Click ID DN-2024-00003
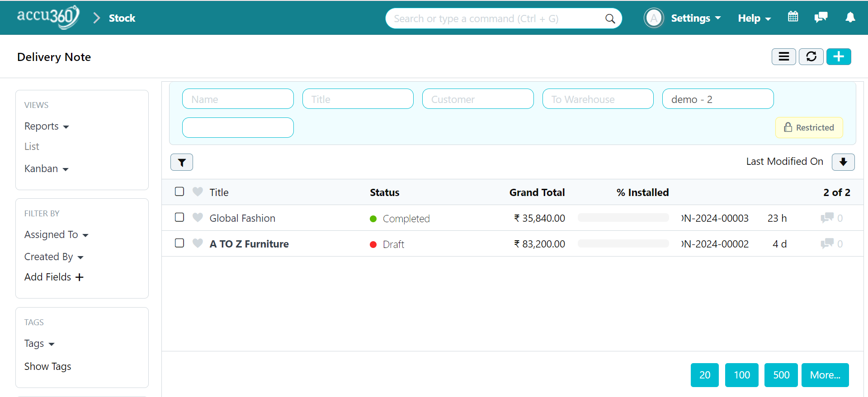The image size is (868, 397). [715, 218]
